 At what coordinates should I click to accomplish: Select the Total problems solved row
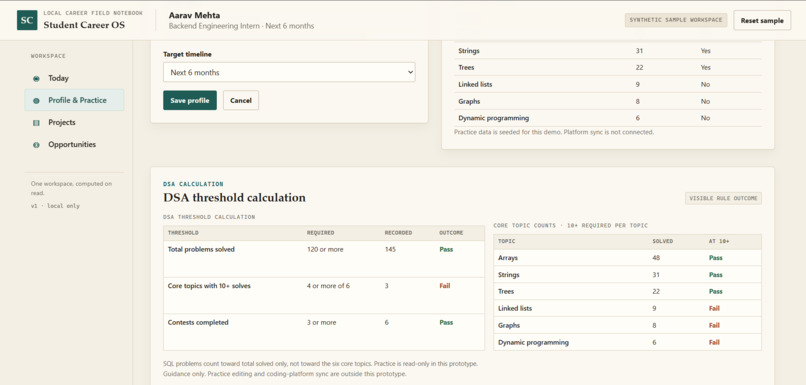[x=324, y=259]
